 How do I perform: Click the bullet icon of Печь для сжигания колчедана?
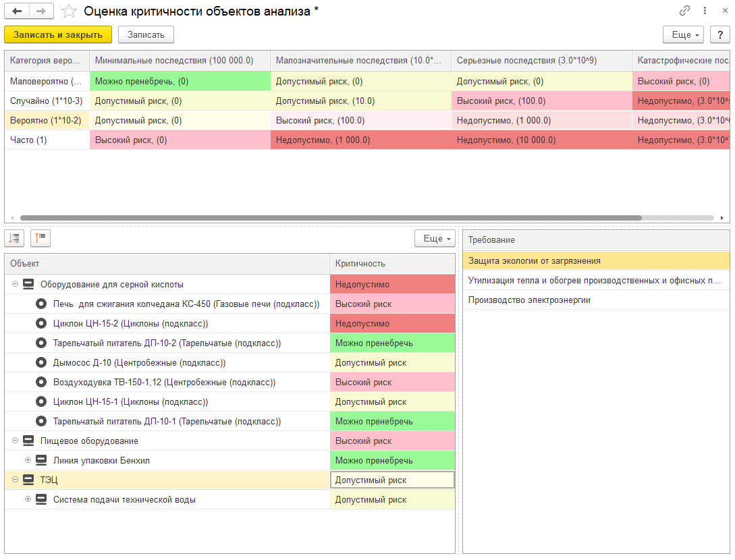[41, 304]
